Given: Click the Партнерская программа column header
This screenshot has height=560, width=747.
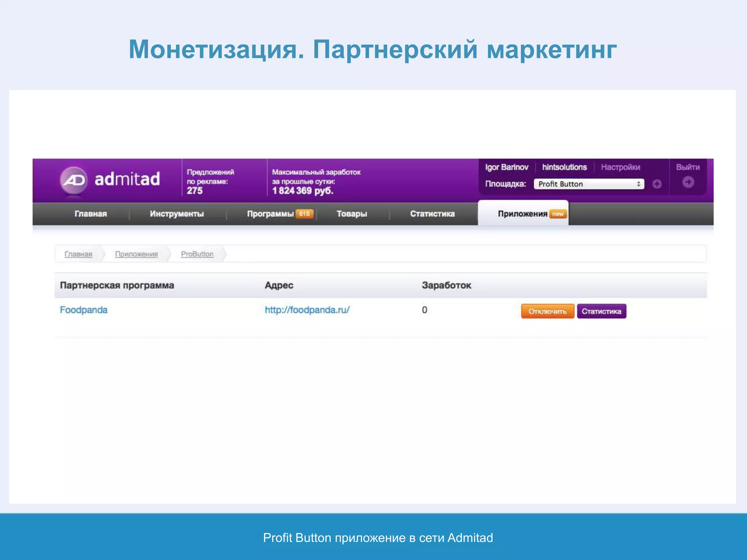Looking at the screenshot, I should click(117, 285).
